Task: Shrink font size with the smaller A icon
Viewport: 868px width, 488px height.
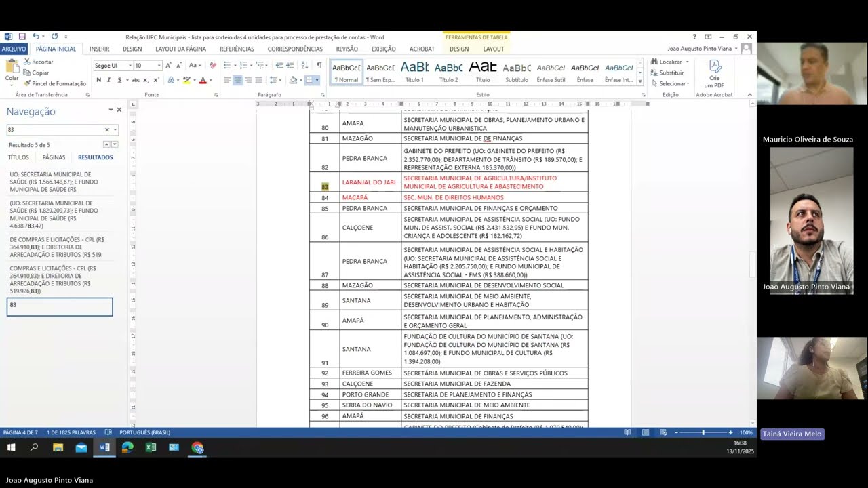Action: pos(178,66)
